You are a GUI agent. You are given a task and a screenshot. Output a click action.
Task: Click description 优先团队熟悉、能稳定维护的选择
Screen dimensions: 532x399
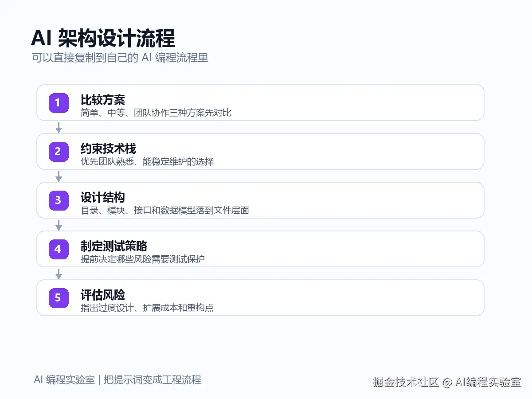tap(147, 161)
